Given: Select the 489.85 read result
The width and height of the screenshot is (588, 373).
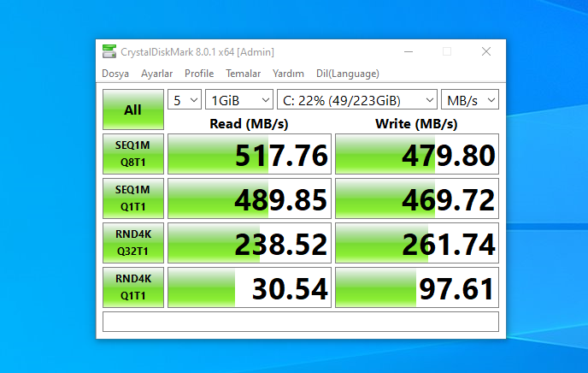Looking at the screenshot, I should (250, 198).
